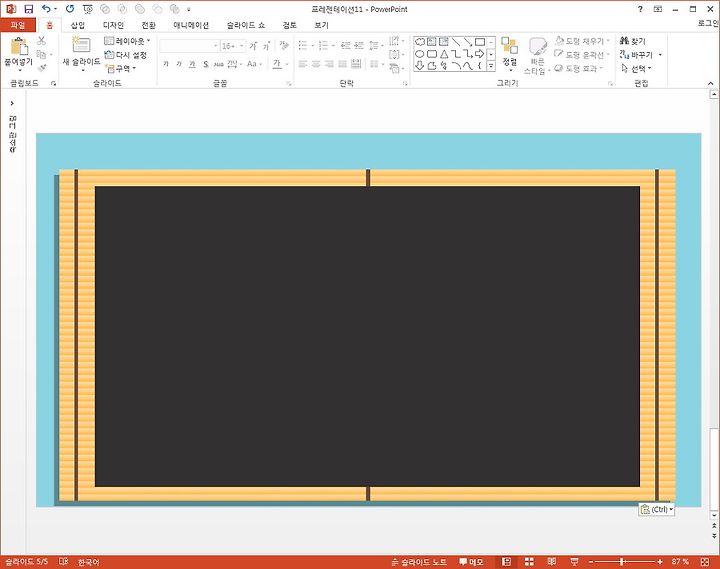Insert a text box from shapes gallery
Viewport: 720px width, 569px height.
432,42
